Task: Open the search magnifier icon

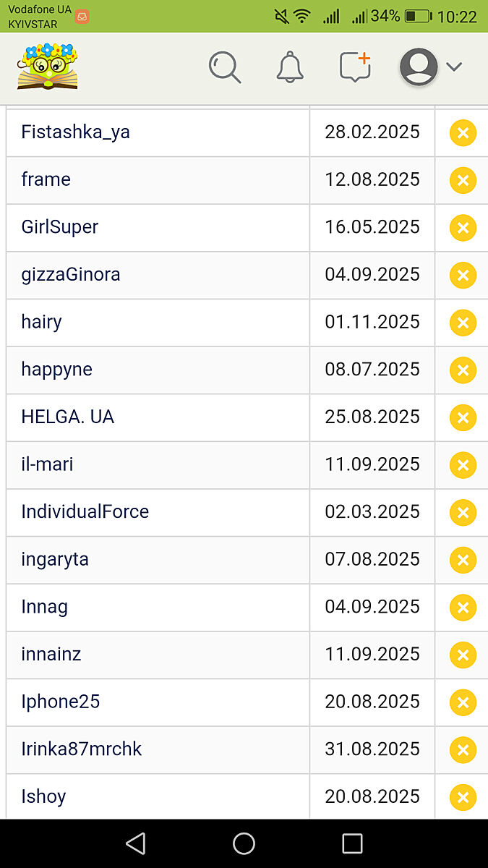Action: coord(224,67)
